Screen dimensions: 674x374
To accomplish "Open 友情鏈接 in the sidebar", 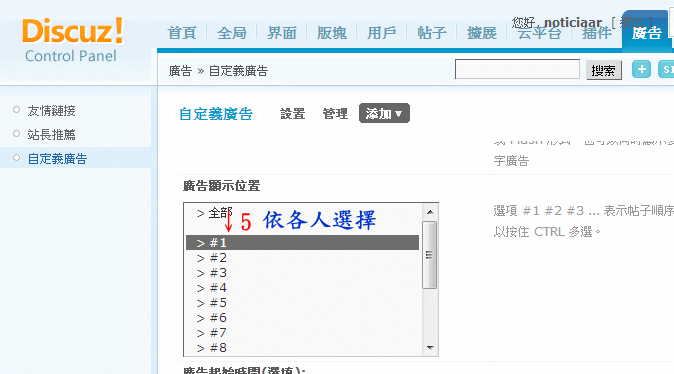I will click(51, 110).
